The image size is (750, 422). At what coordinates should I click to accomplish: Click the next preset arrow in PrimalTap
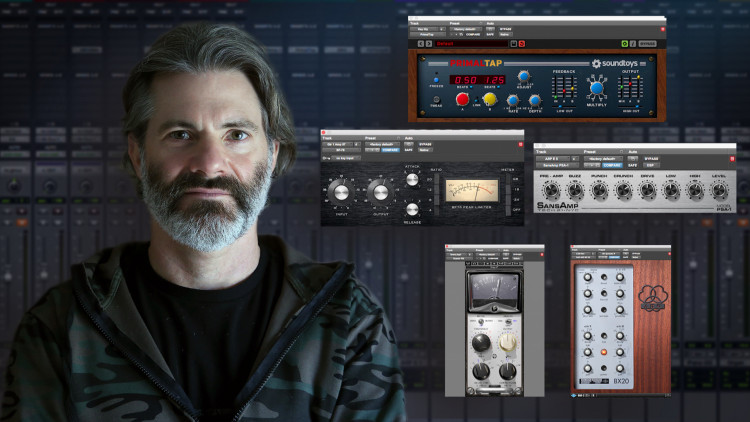[429, 44]
